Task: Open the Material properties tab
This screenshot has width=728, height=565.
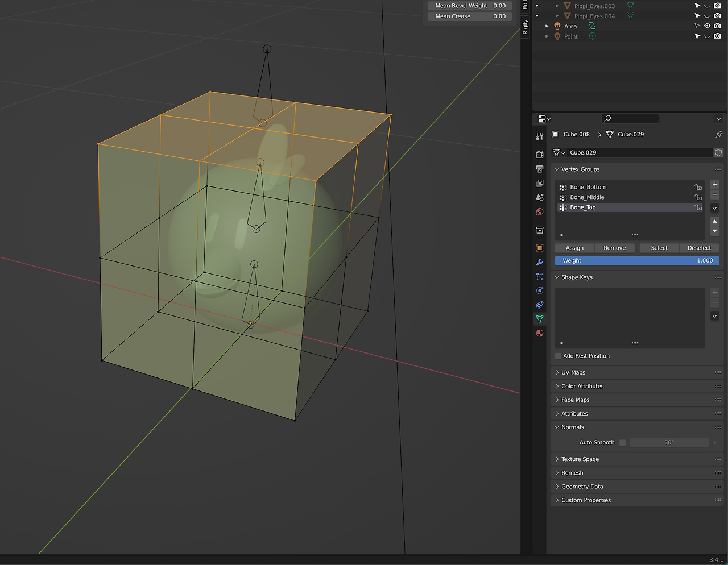Action: click(x=540, y=333)
